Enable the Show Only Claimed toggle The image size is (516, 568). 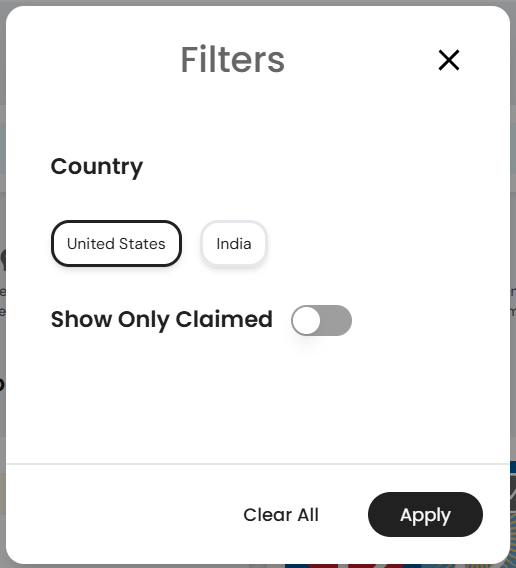[321, 320]
